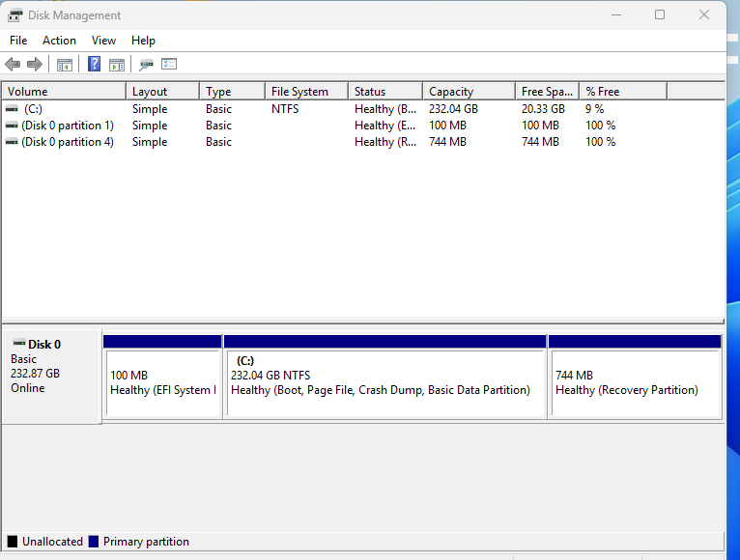Click the Healthy (E... status cell
The width and height of the screenshot is (740, 560).
(x=385, y=126)
